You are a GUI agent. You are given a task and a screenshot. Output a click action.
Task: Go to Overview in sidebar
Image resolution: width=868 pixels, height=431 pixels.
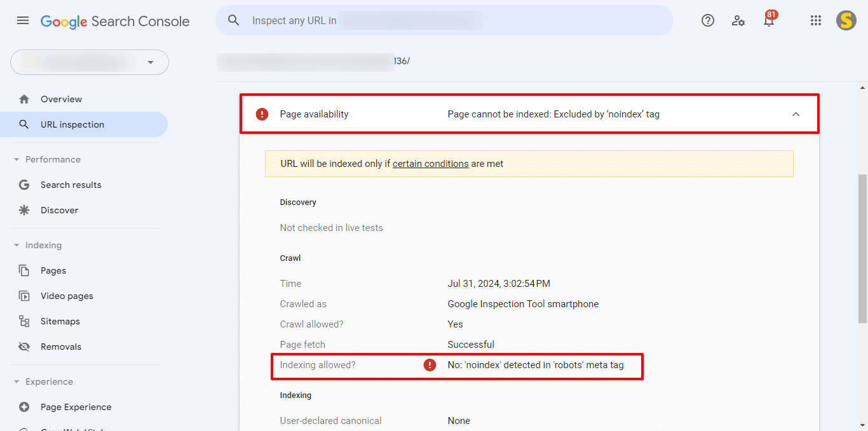coord(84,99)
